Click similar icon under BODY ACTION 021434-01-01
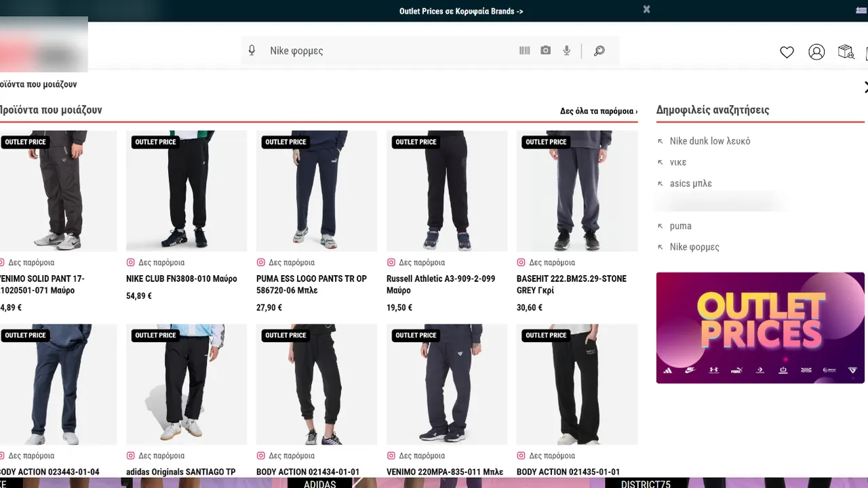 point(261,455)
